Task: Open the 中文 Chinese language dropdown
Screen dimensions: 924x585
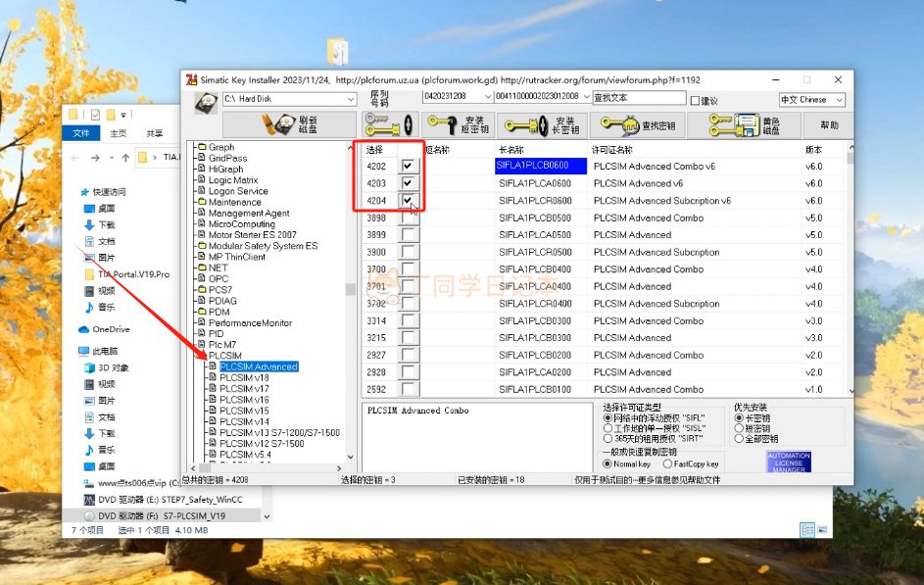Action: tap(839, 99)
